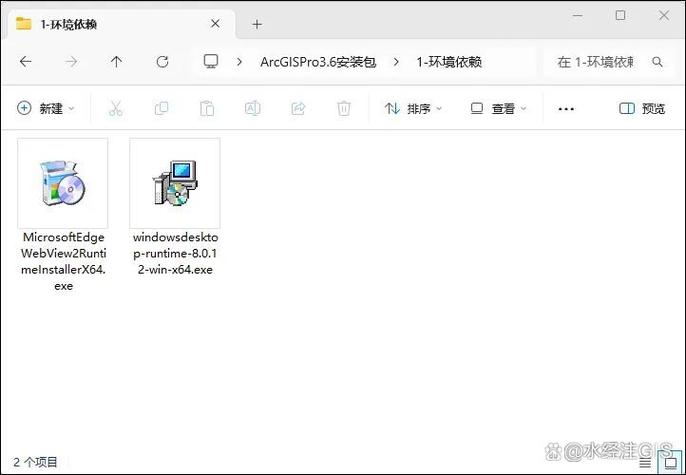Click the windowsdesktop-runtime-8.0.12-win-x64.exe file name
Image resolution: width=686 pixels, height=475 pixels.
175,253
